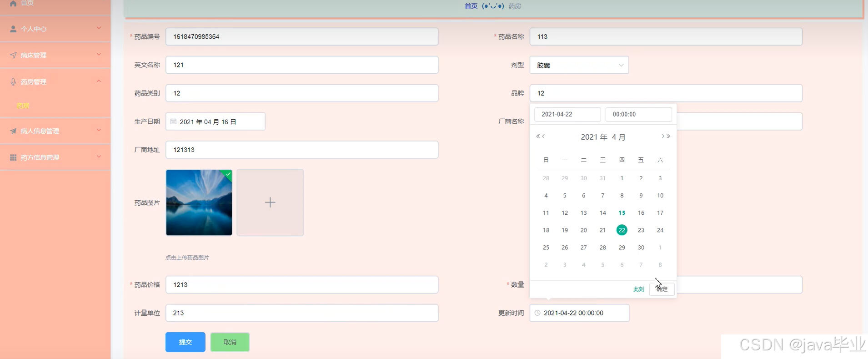The image size is (868, 359).
Task: Expand the 病人信息管理 menu chevron
Action: (99, 130)
